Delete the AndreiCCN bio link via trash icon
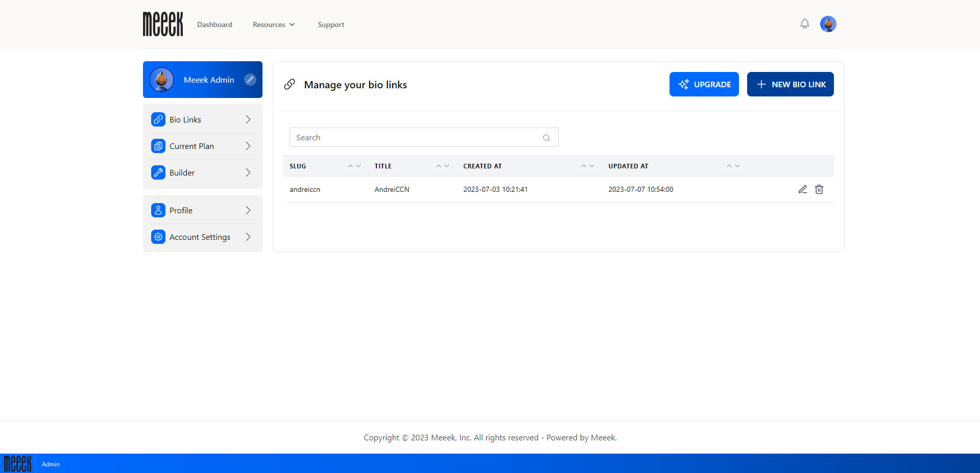 pos(819,189)
